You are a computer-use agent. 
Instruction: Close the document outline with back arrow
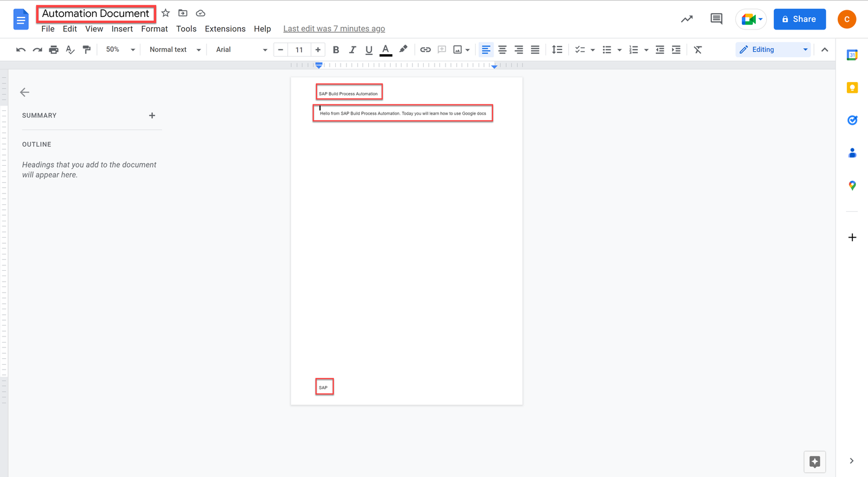click(x=25, y=92)
